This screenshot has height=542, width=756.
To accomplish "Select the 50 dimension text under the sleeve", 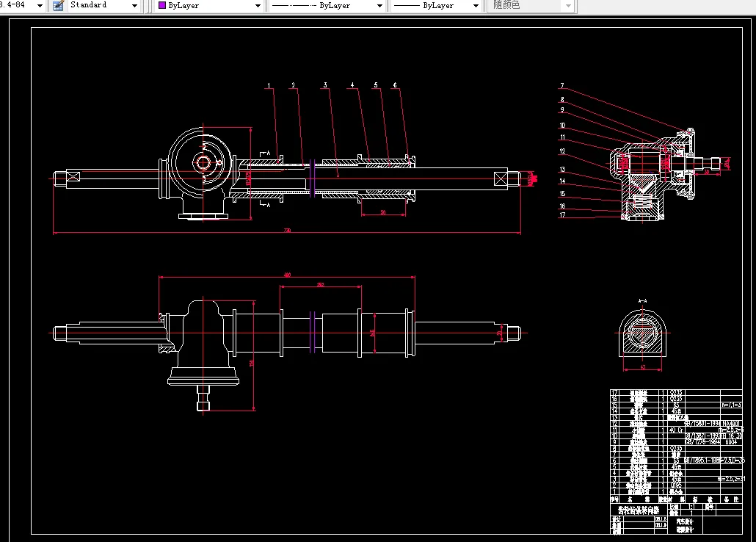I will click(x=383, y=212).
